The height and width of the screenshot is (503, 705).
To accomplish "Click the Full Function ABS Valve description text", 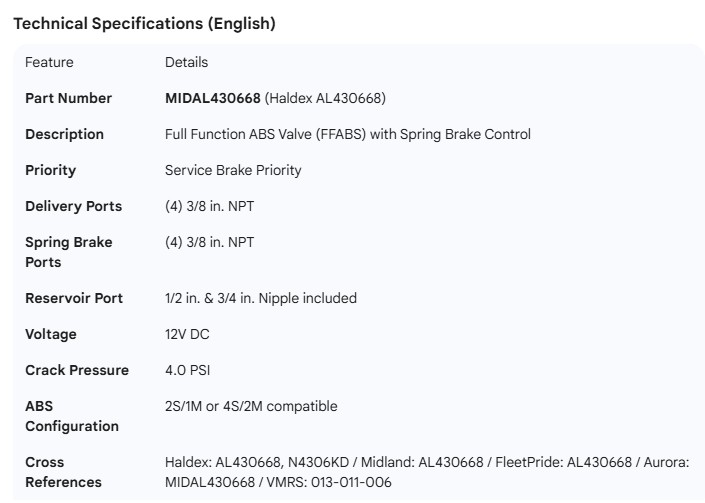I will coord(347,134).
